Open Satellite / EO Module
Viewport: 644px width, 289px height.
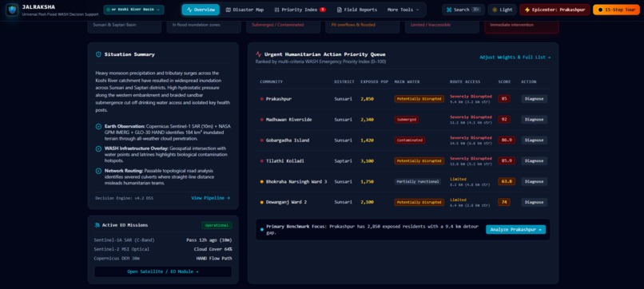click(163, 271)
